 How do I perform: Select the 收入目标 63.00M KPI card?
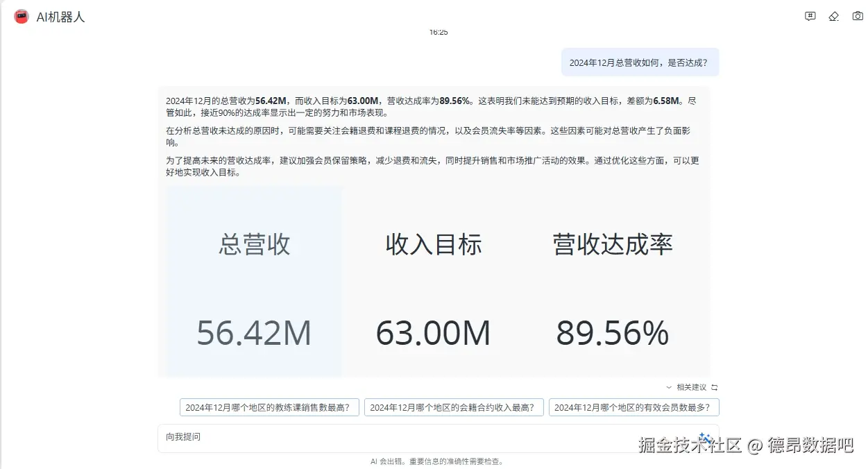[x=433, y=282]
